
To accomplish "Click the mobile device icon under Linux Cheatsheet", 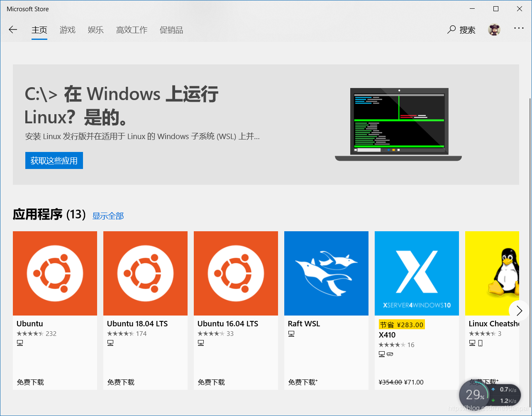I will click(x=480, y=343).
